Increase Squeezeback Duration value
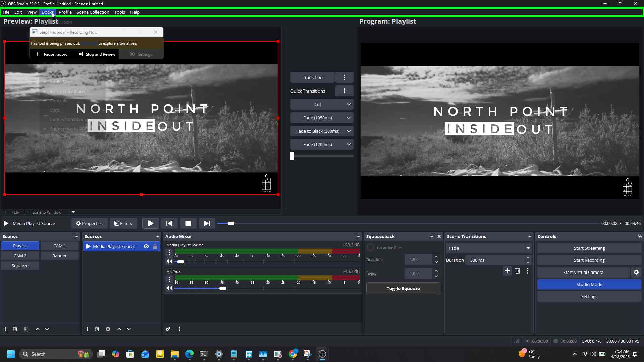 pyautogui.click(x=436, y=257)
